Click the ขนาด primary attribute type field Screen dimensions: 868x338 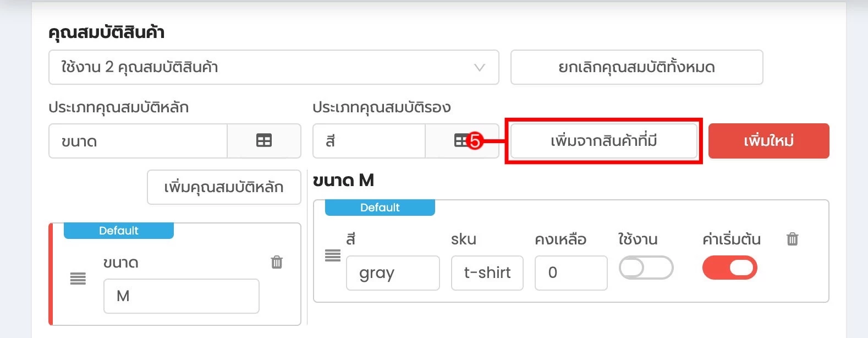pyautogui.click(x=138, y=141)
